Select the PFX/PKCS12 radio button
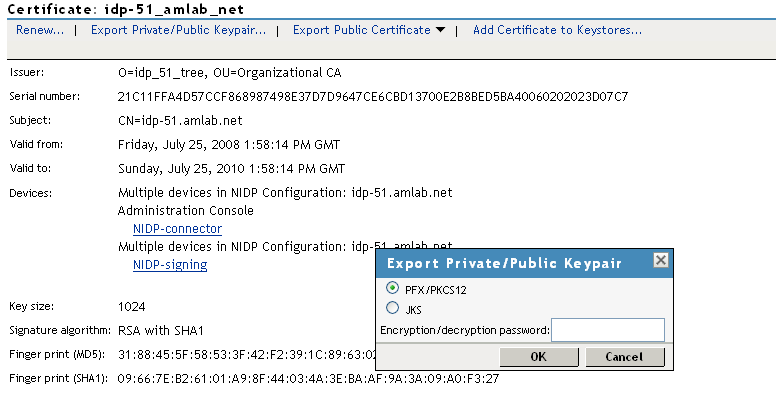The width and height of the screenshot is (776, 397). point(392,288)
